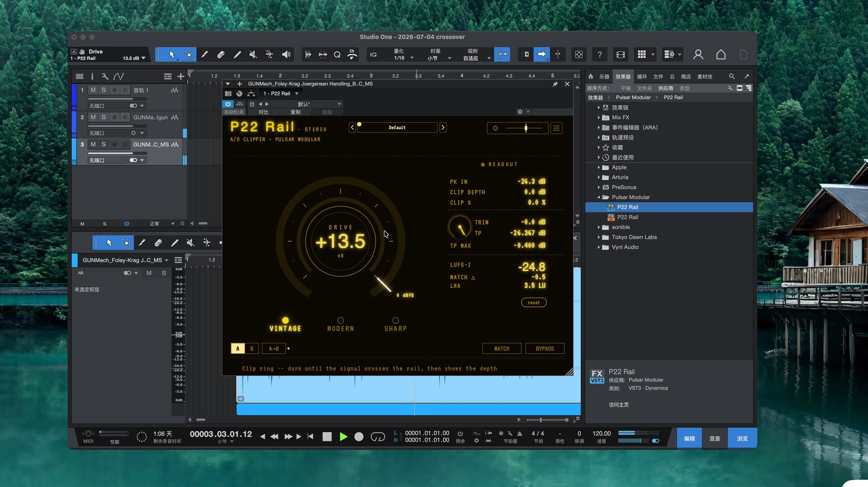868x487 pixels.
Task: Solo track 2 with its S button
Action: [x=104, y=117]
